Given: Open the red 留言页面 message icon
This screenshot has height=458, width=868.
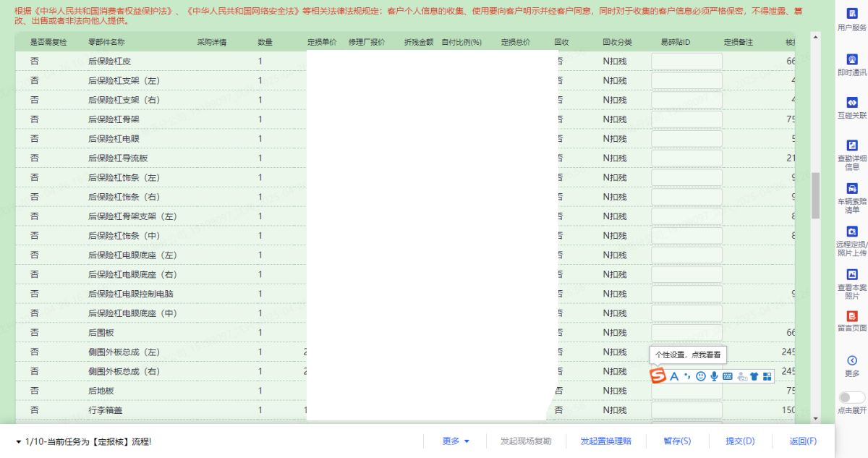Looking at the screenshot, I should coord(851,316).
